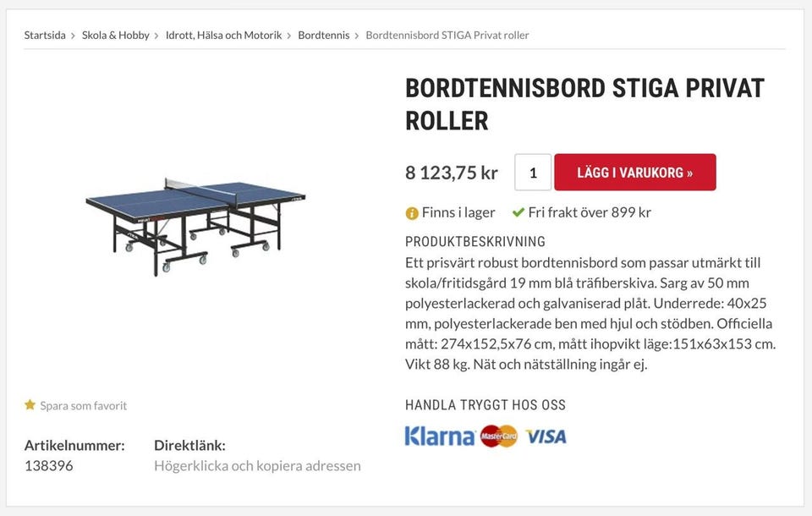Screen dimensions: 812x516
Task: Navigate to Idrott, Hälsa och Motorik
Action: pos(223,36)
